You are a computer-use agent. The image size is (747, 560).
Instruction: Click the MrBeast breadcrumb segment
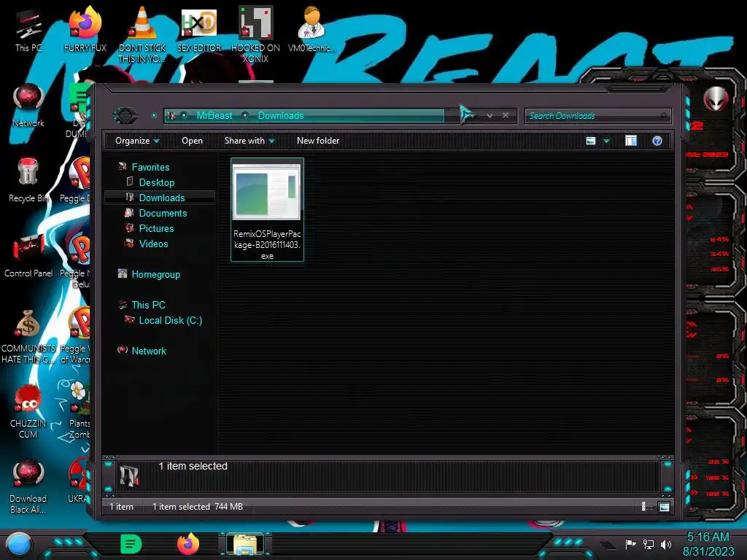click(x=214, y=115)
